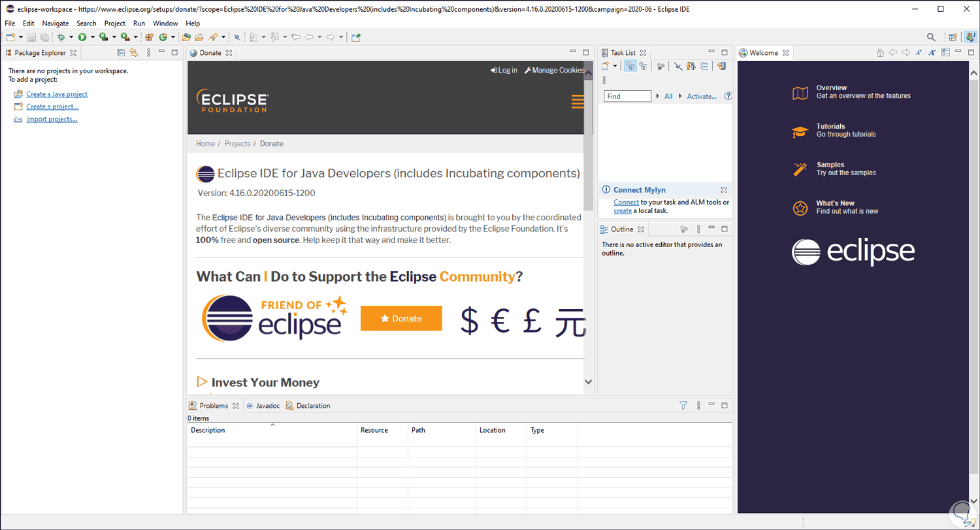The width and height of the screenshot is (980, 530).
Task: Open the Navigate menu
Action: pos(56,24)
